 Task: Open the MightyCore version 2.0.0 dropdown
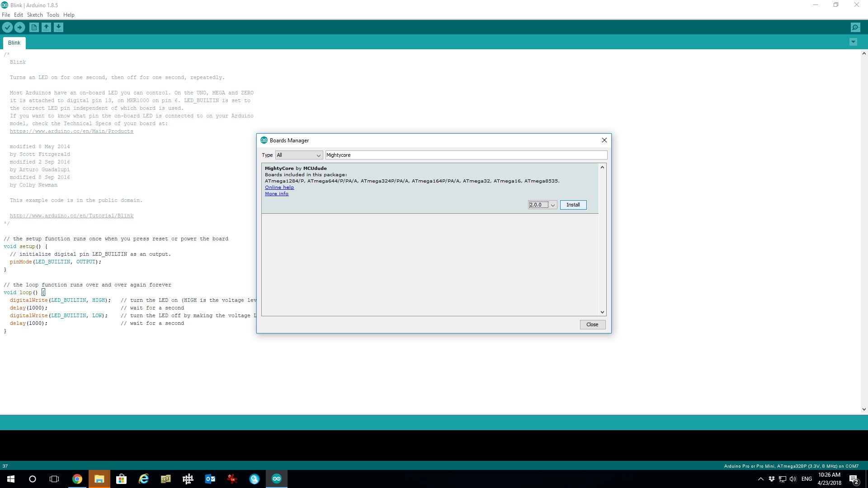tap(542, 205)
